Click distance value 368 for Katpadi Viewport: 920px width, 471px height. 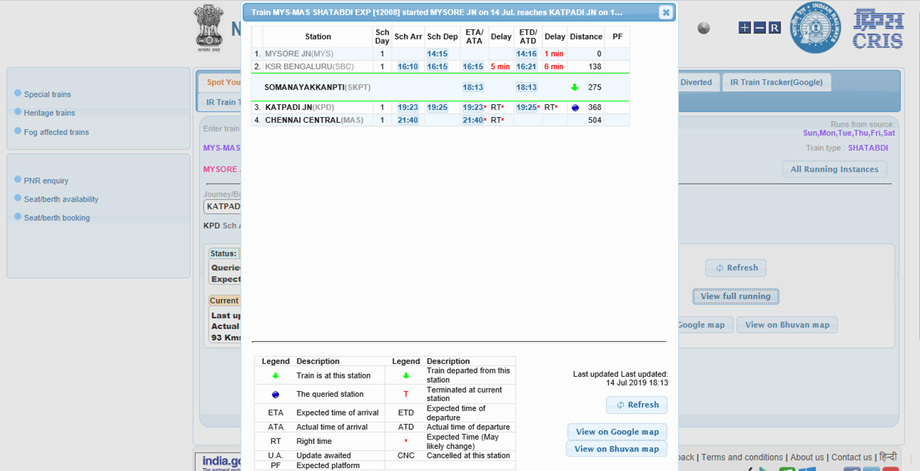[595, 108]
